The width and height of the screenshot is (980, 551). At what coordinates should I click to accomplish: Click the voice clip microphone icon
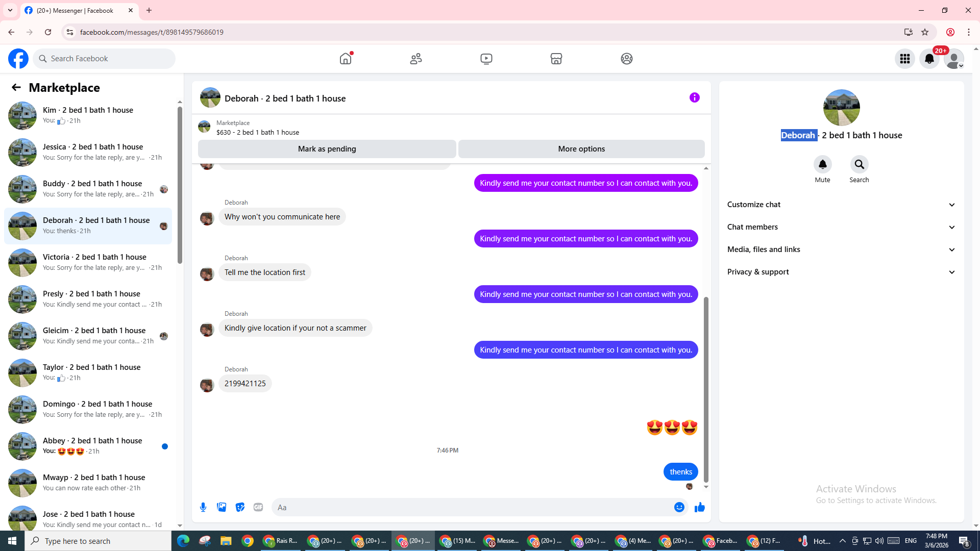203,507
